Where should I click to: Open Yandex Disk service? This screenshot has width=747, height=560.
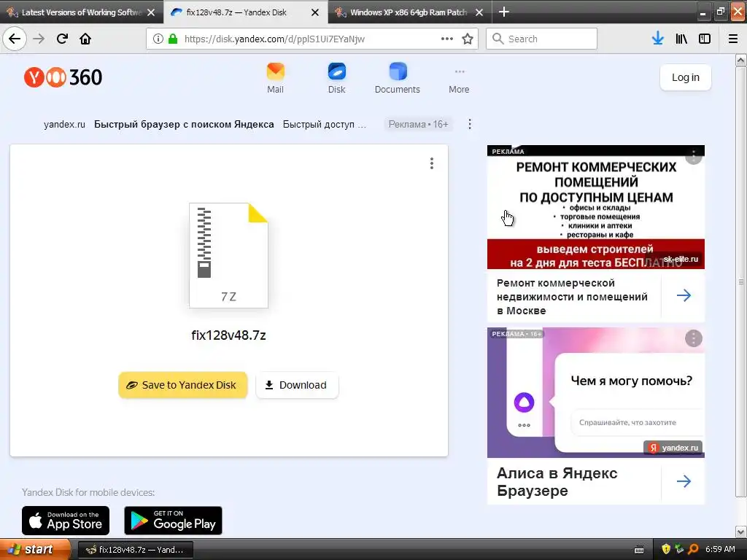click(x=337, y=79)
